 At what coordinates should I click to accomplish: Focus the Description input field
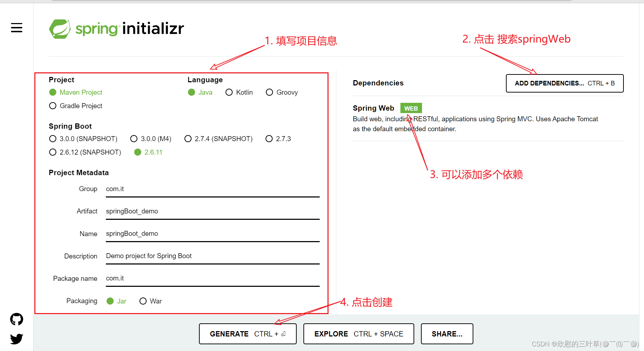point(213,256)
